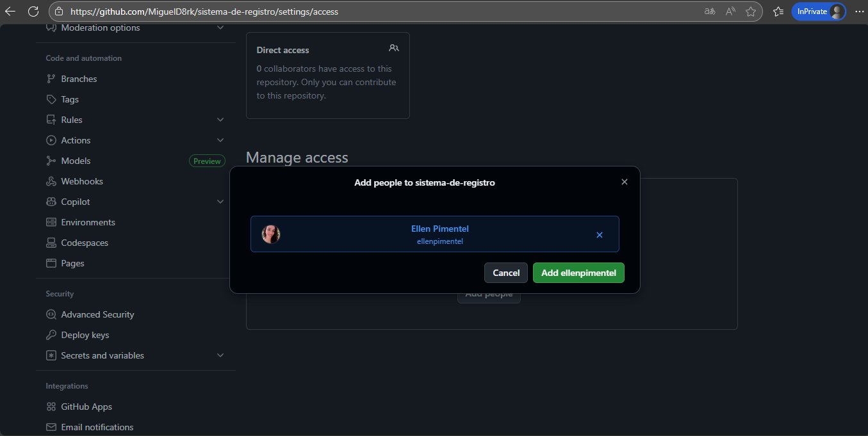Expand Secrets and variables chevron
The width and height of the screenshot is (868, 436).
pos(220,355)
